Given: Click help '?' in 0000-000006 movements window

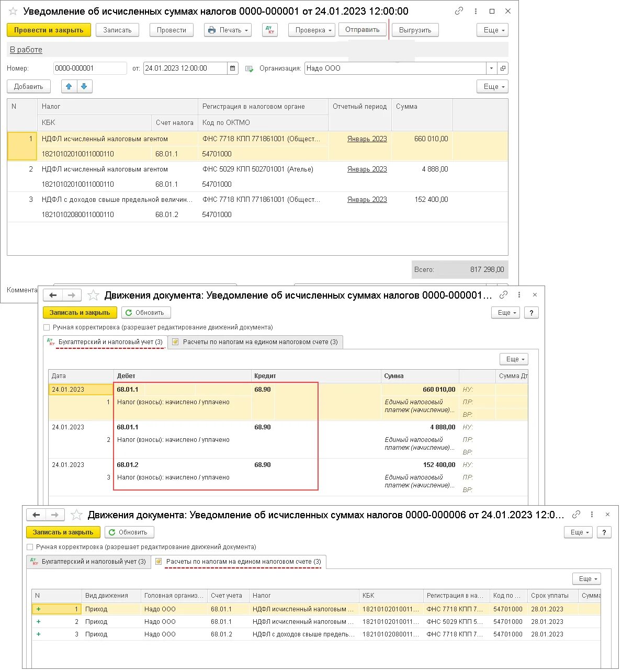Looking at the screenshot, I should pos(604,532).
